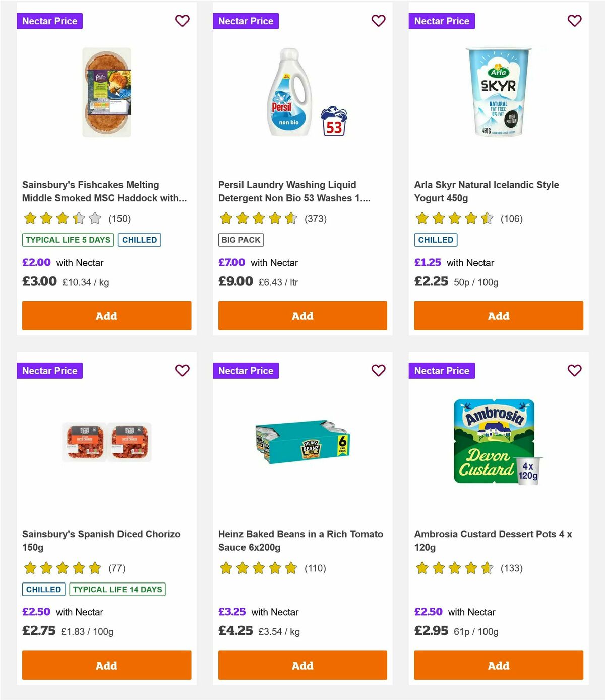Image resolution: width=605 pixels, height=700 pixels.
Task: Click the BIG PACK label on Persil
Action: (240, 240)
